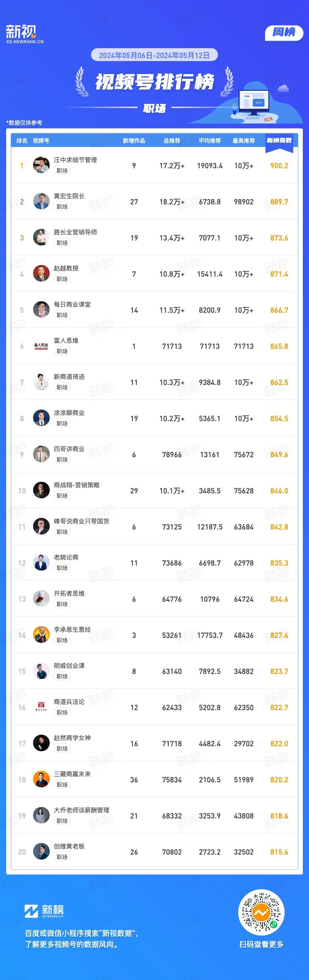The width and height of the screenshot is (309, 980).
Task: Select 三藏商赢未来 index score 820.2
Action: 279,780
